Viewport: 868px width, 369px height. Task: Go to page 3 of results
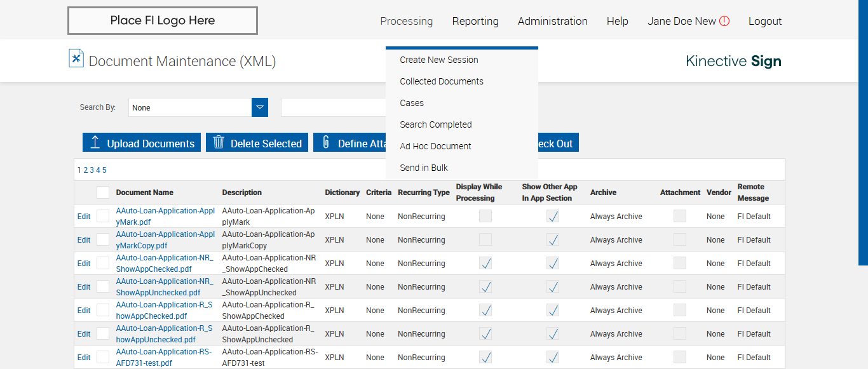pos(92,170)
